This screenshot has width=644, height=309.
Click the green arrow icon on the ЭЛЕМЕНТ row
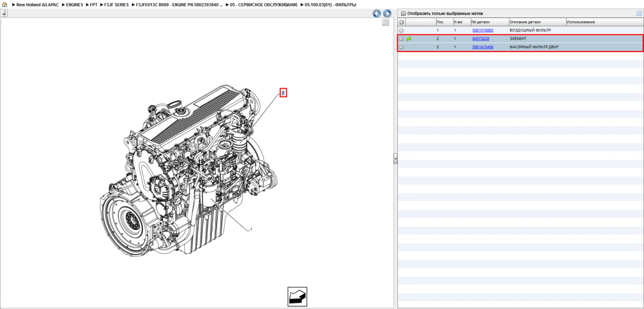click(409, 39)
